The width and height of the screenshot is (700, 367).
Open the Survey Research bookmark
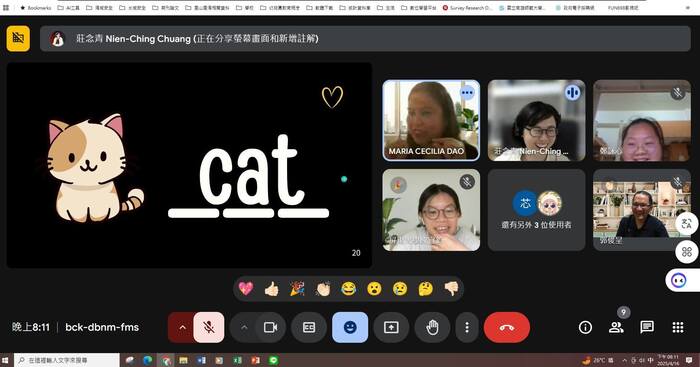click(467, 8)
